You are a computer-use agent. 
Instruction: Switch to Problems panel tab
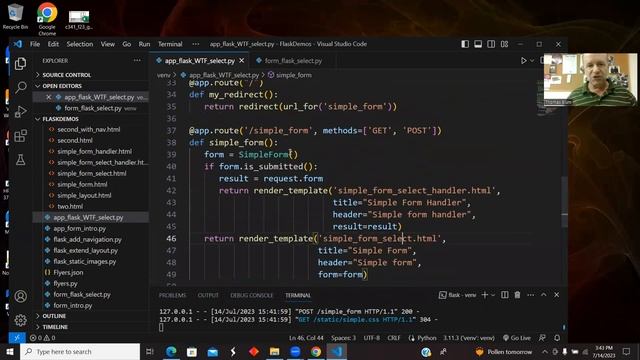tap(172, 296)
